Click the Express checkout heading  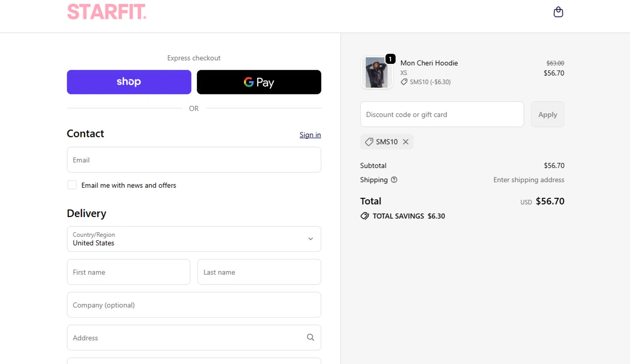point(194,58)
